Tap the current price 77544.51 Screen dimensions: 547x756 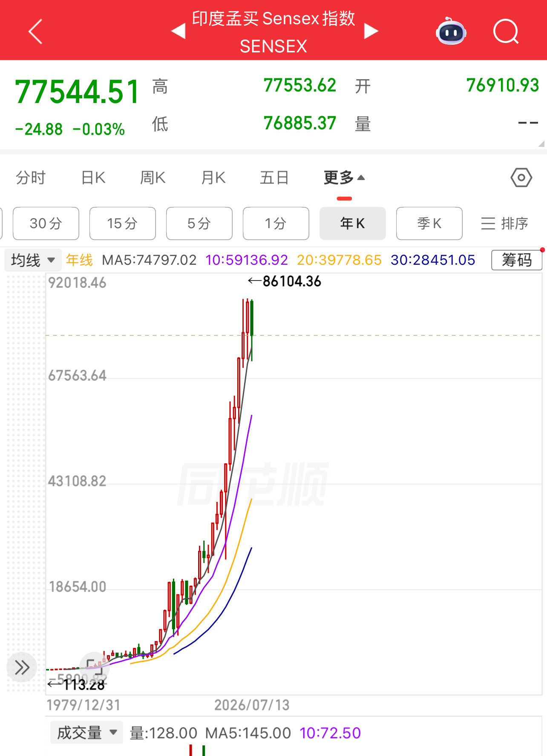pos(77,92)
